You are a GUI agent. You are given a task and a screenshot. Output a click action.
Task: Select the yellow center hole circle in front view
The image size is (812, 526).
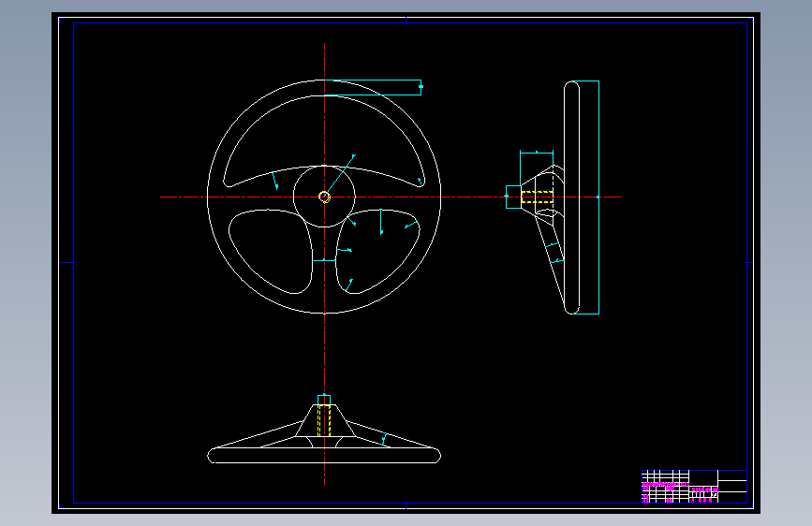point(324,197)
